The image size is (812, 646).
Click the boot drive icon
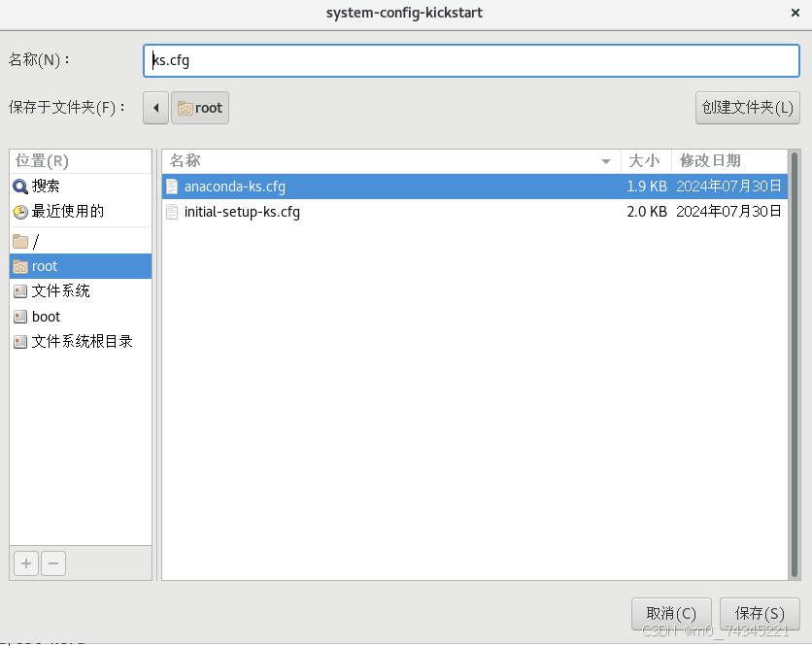[20, 317]
